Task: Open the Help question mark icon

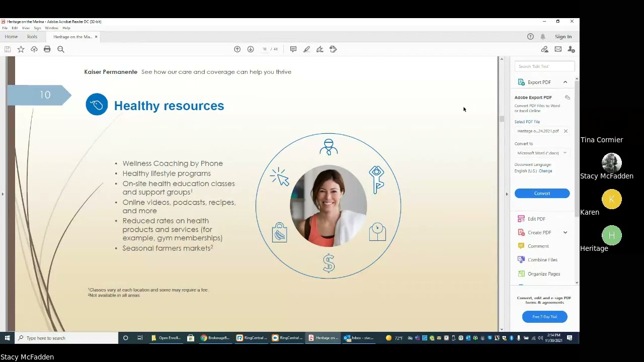Action: (530, 37)
